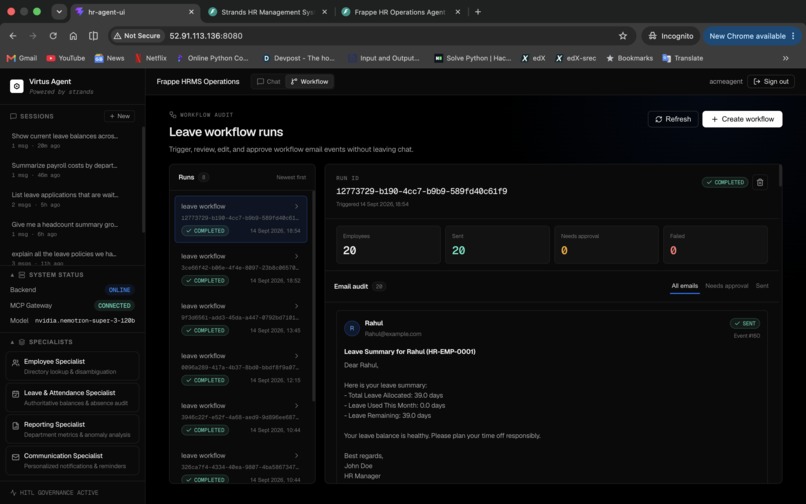Click the Needs approval count card
This screenshot has height=504, width=806.
(606, 244)
